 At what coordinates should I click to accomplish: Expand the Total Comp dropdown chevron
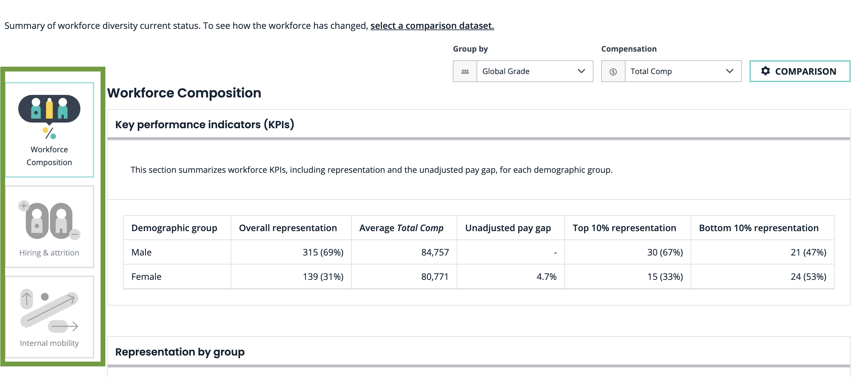click(729, 71)
